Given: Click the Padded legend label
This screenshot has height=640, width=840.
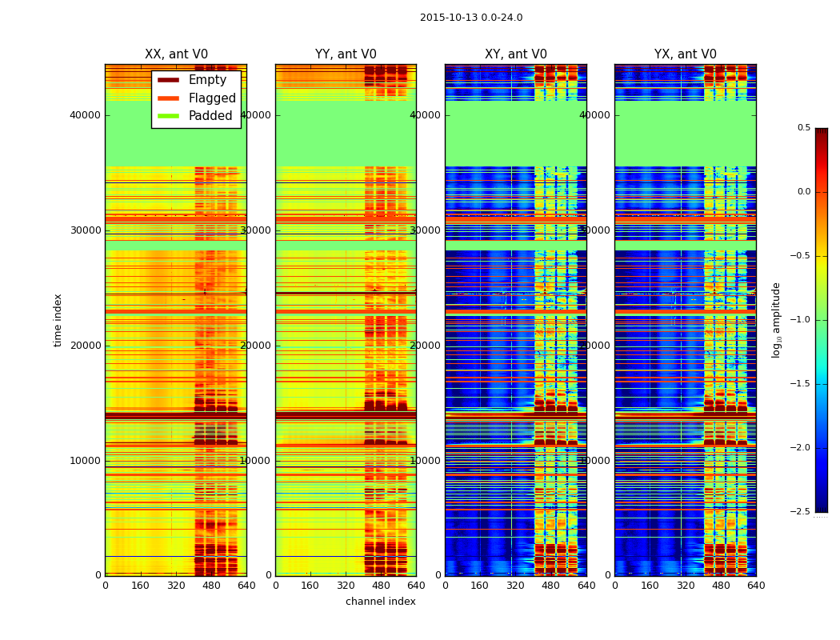Looking at the screenshot, I should 210,116.
